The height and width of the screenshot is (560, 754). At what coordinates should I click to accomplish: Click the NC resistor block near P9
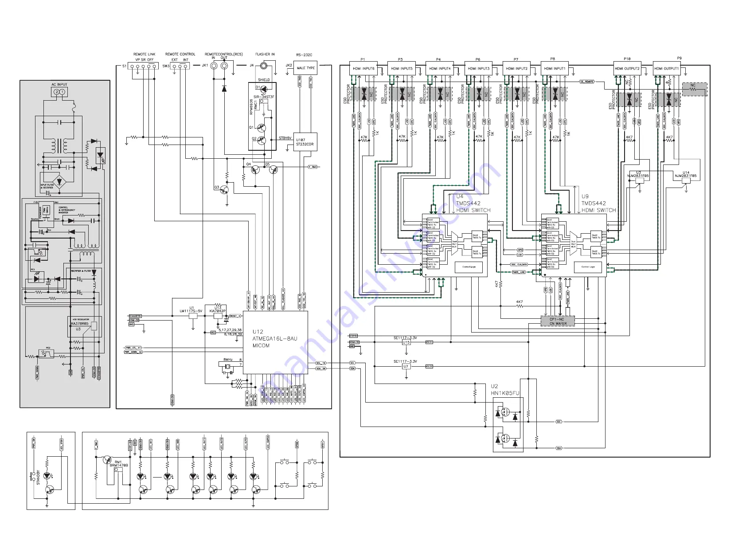(x=695, y=89)
